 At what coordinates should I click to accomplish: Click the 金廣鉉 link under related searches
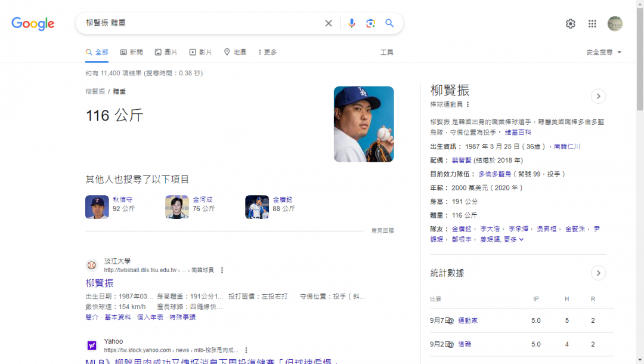[283, 200]
